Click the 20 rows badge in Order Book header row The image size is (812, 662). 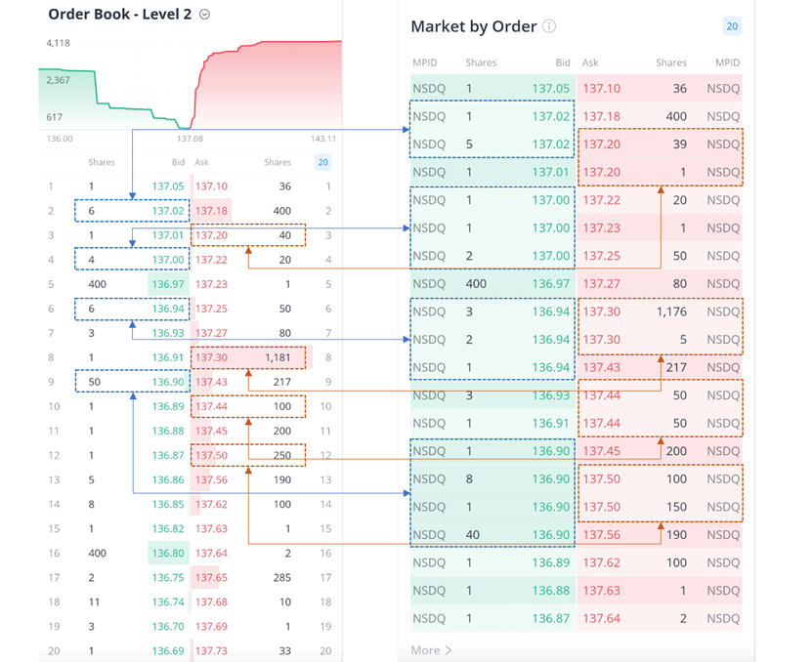[322, 163]
